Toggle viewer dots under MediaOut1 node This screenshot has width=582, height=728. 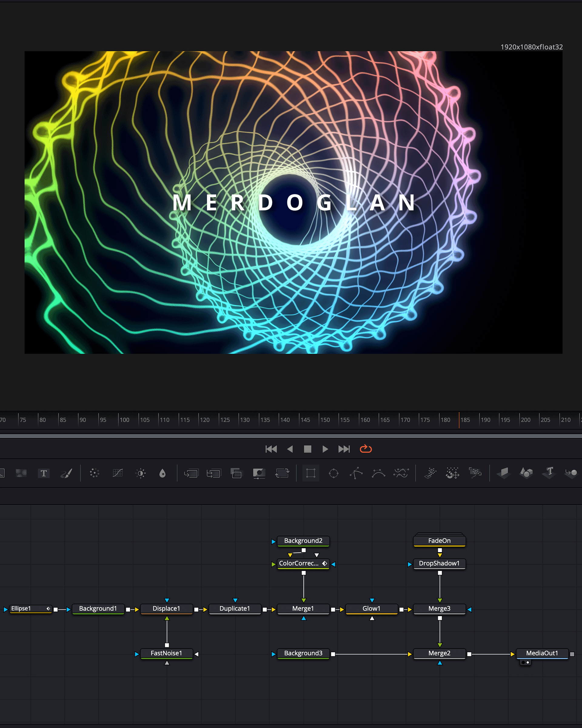click(525, 663)
